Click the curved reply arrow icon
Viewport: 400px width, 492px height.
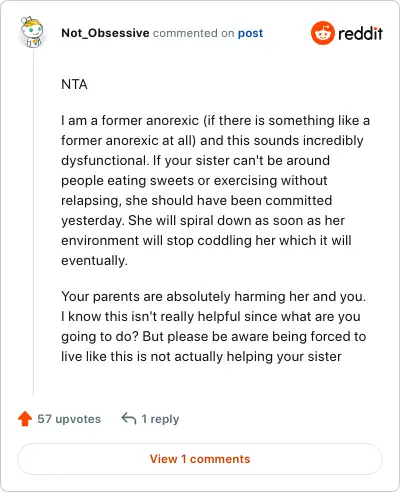coord(129,419)
